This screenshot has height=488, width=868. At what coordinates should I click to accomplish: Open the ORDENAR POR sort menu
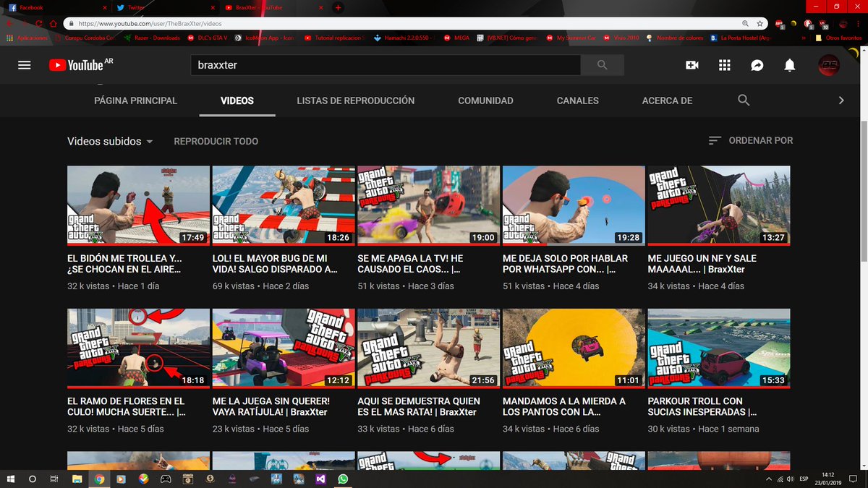[751, 140]
